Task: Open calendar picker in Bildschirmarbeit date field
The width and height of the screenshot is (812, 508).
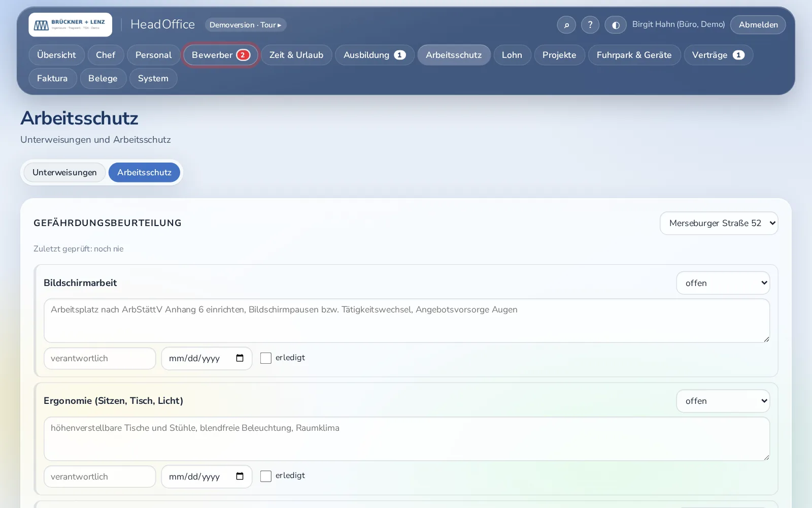Action: [x=240, y=358]
